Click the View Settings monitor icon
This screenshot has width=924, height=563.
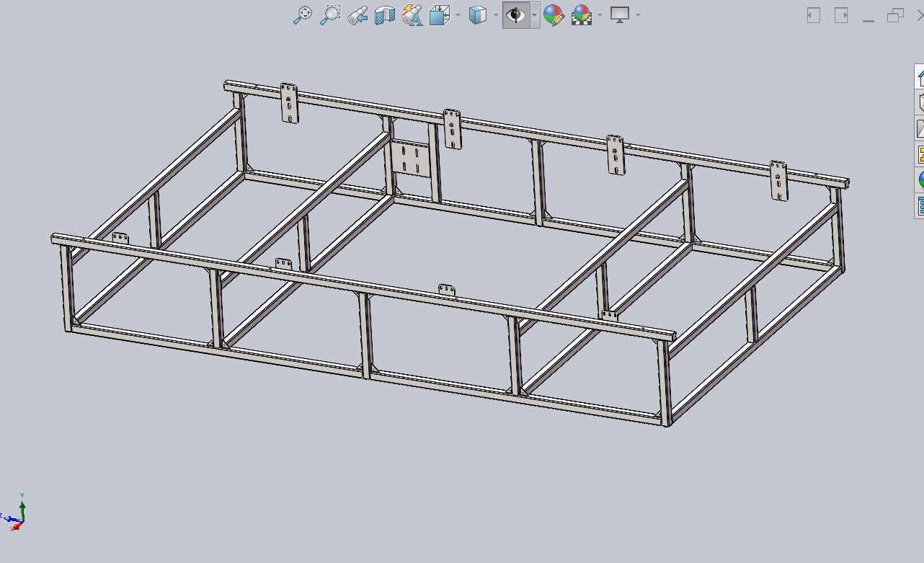coord(620,15)
